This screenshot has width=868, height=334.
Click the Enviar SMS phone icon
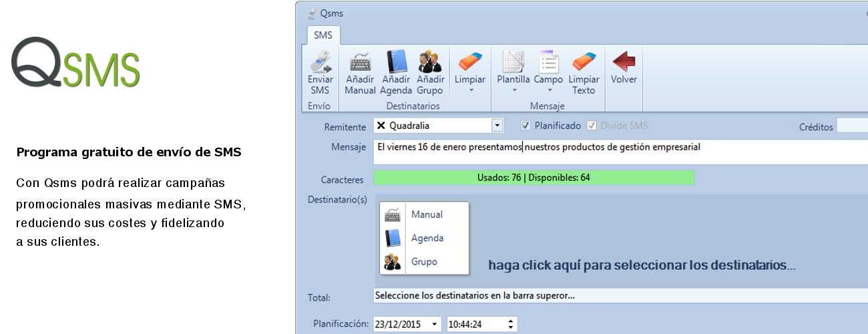[320, 61]
